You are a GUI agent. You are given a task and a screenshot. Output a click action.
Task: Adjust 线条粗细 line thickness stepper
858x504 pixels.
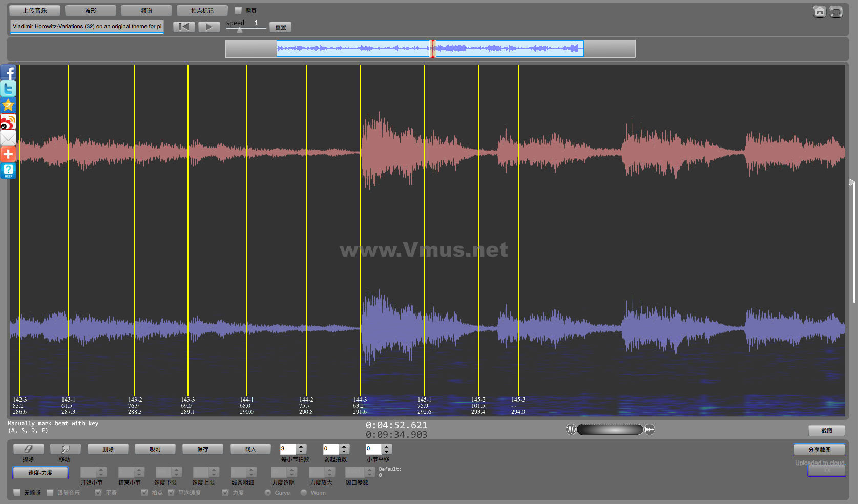243,472
